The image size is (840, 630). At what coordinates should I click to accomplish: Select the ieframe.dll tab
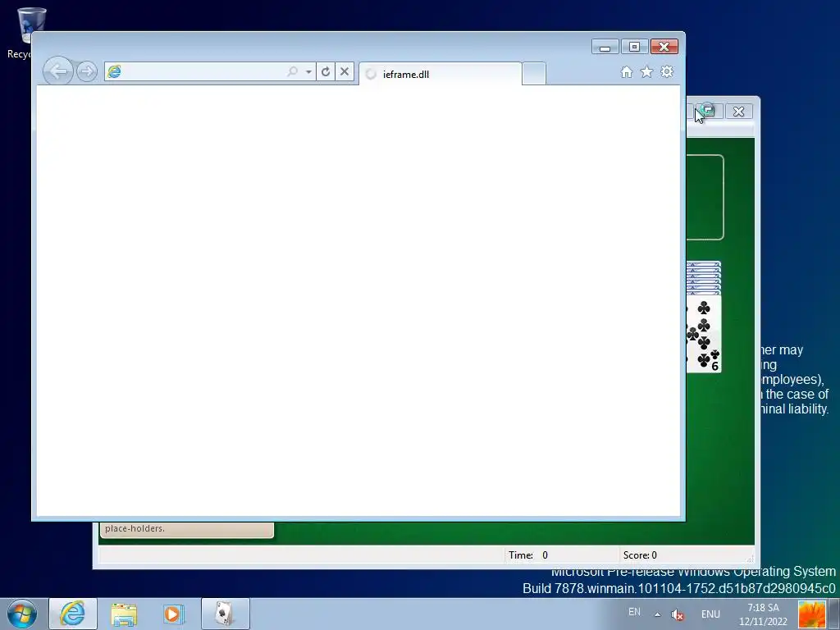[x=440, y=74]
